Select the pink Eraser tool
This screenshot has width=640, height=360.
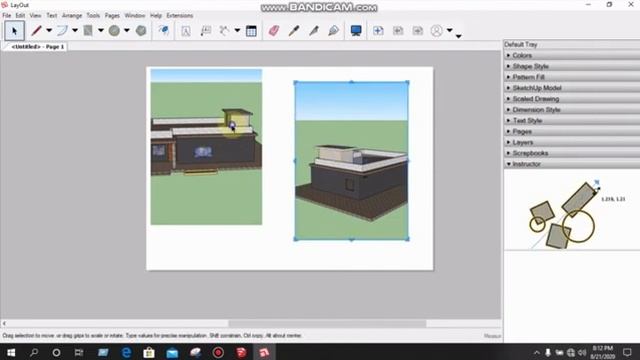click(273, 31)
